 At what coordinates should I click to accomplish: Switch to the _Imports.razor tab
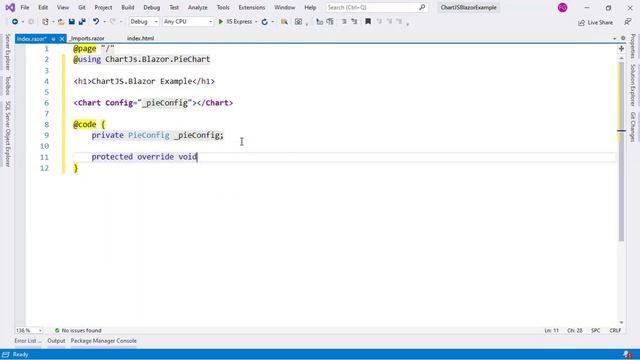(x=87, y=38)
